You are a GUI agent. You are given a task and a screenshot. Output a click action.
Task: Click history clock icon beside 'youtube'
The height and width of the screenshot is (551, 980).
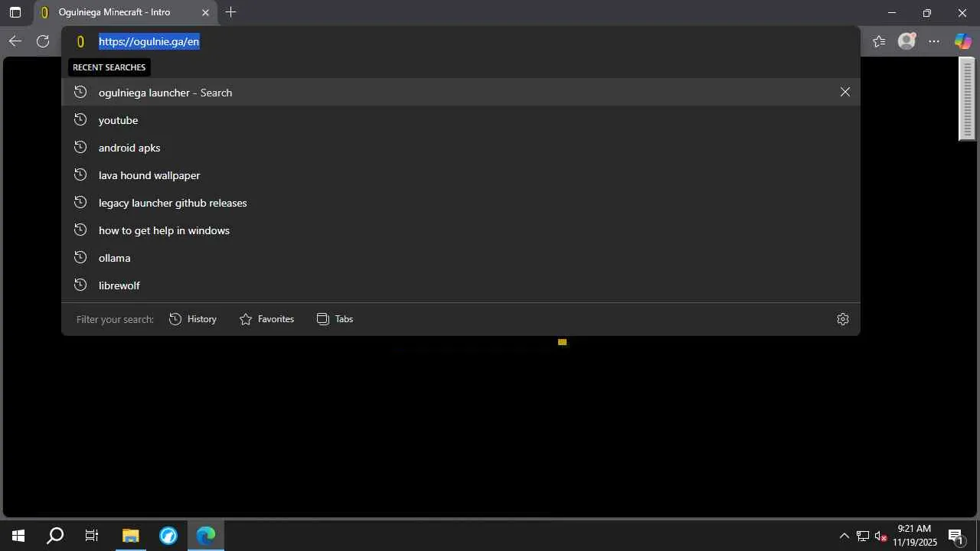coord(80,119)
